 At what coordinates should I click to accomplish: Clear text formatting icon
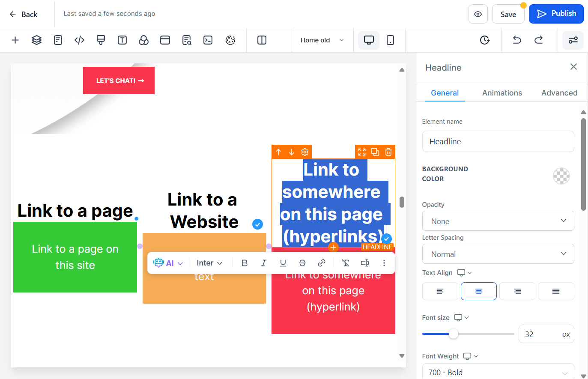click(x=346, y=263)
